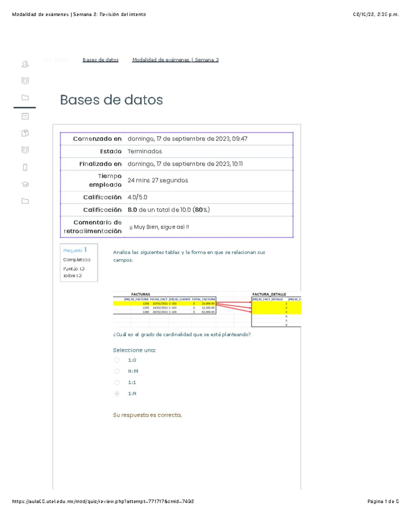
Task: Open the calendar icon in the sidebar
Action: click(x=26, y=115)
